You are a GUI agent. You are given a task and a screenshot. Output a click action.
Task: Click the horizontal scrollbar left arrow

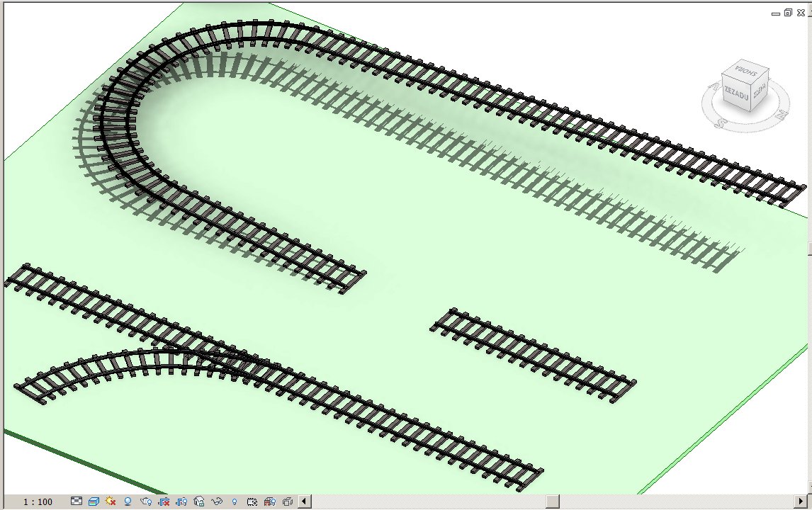[305, 501]
